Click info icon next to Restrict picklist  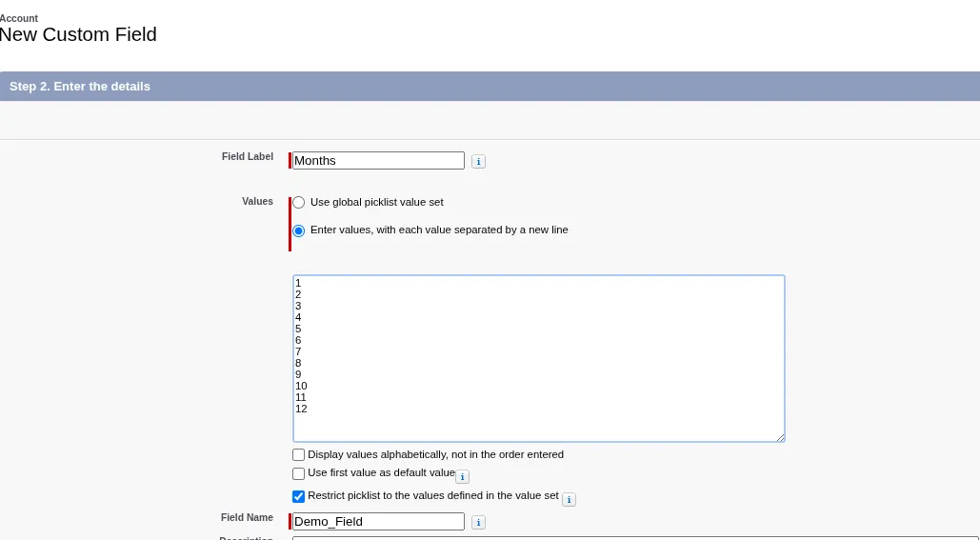(x=569, y=499)
